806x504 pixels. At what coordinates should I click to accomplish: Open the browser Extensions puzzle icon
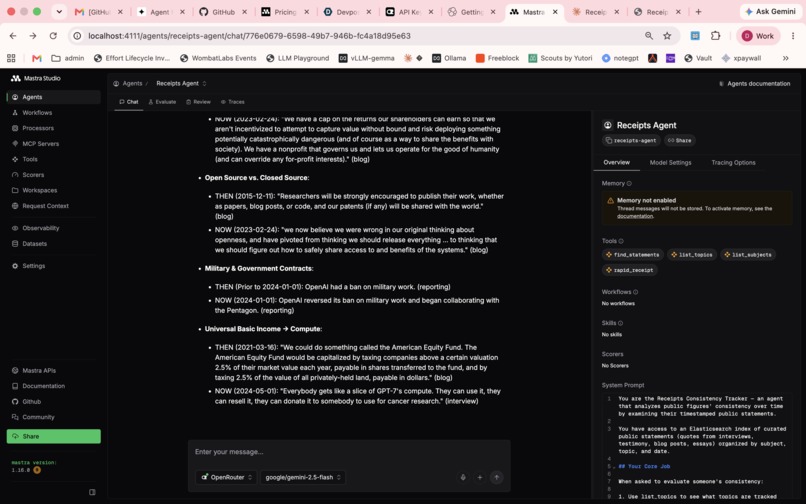[716, 36]
